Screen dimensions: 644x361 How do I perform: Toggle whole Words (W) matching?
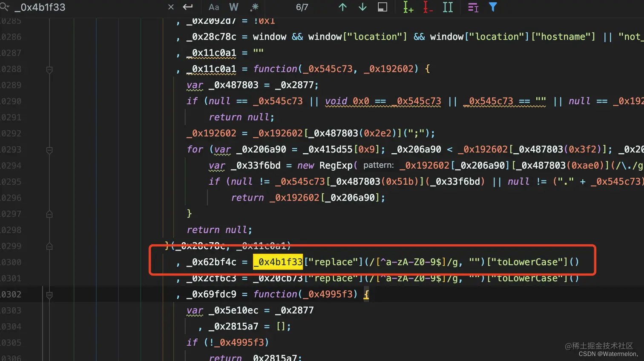tap(233, 7)
